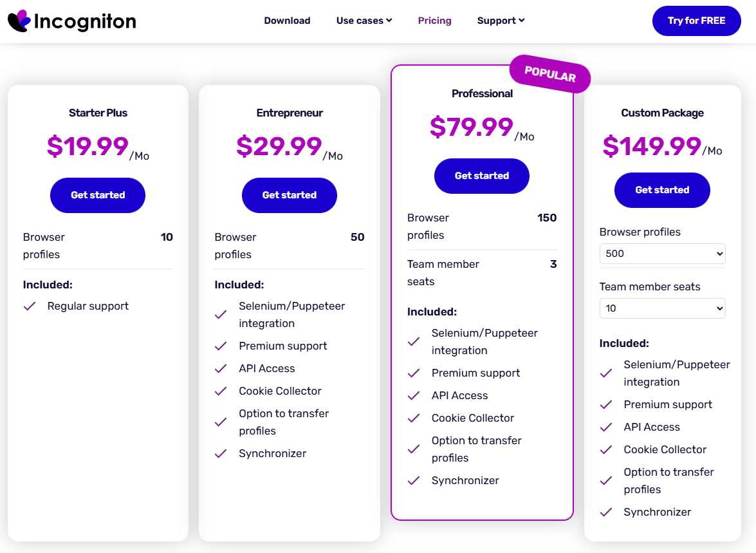Click checkmark beside Professional Cookie Collector

[x=414, y=418]
